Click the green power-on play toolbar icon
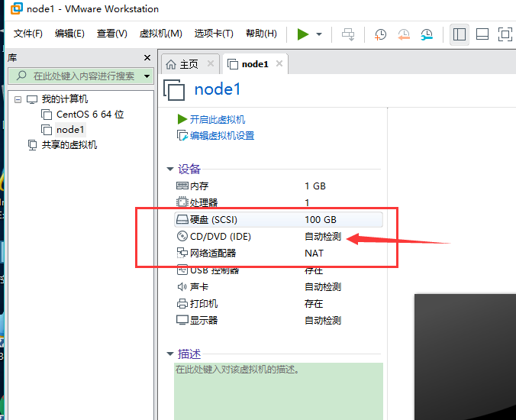The image size is (516, 420). coord(303,34)
